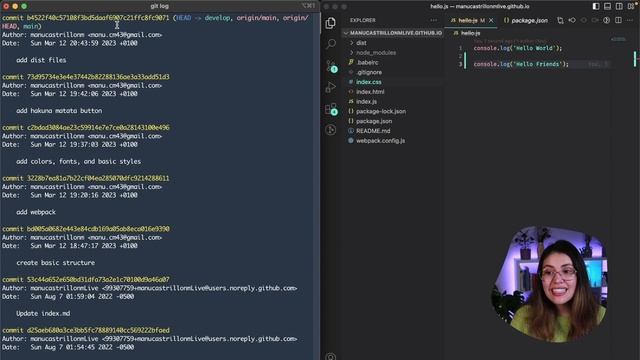Toggle the primary side bar layout icon
The width and height of the screenshot is (640, 360).
point(596,6)
